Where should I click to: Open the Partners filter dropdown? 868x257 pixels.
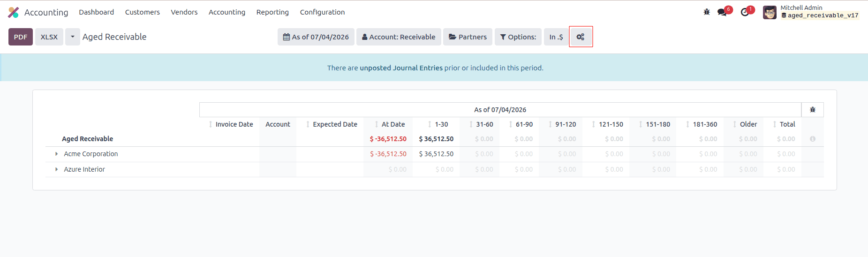468,37
